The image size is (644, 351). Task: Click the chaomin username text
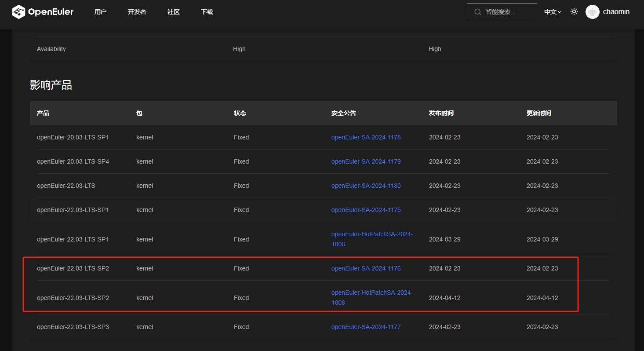click(616, 12)
